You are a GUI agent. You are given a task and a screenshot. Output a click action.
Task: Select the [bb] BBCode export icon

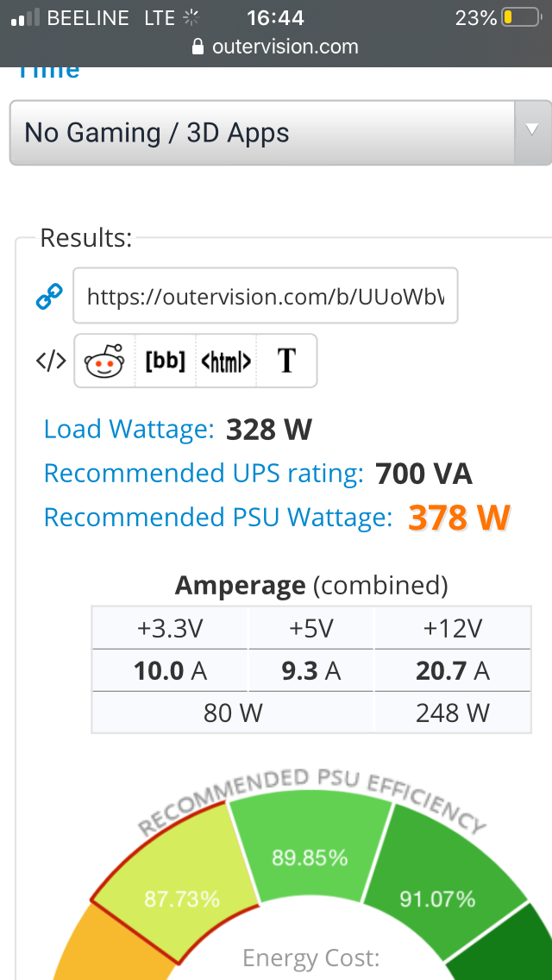(x=165, y=361)
